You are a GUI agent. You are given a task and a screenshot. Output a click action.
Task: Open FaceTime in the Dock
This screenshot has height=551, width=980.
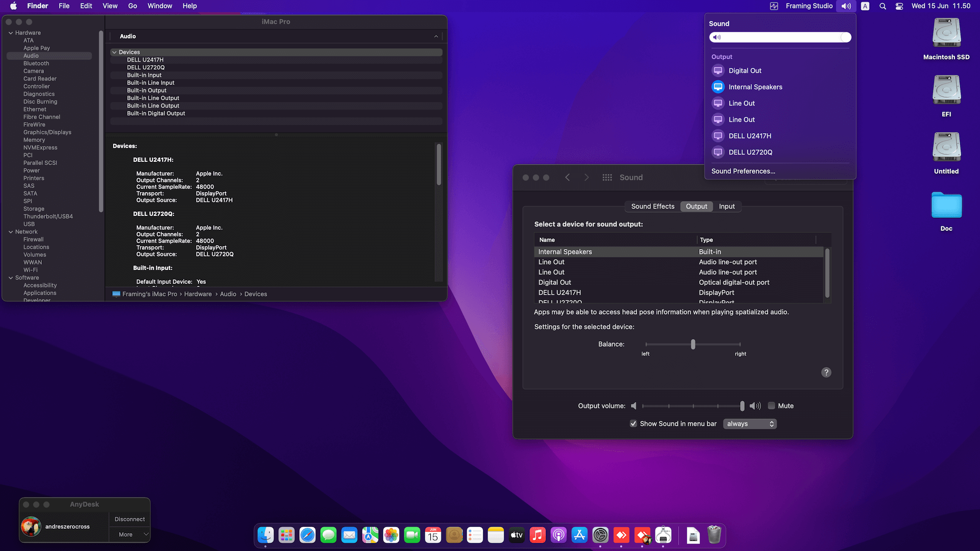(x=412, y=535)
